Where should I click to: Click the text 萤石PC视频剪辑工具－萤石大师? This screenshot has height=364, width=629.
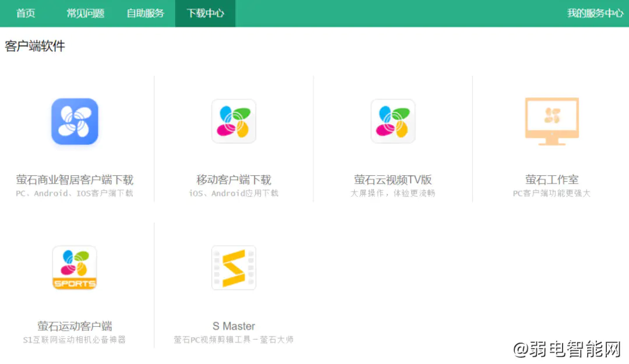[x=234, y=340]
